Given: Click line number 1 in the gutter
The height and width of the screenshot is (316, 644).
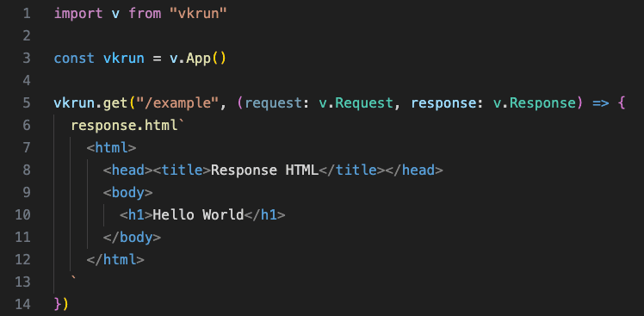Looking at the screenshot, I should 27,14.
